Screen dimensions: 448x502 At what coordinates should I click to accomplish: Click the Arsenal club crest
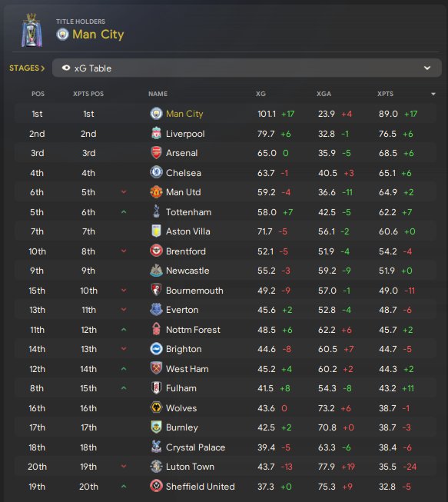coord(156,153)
